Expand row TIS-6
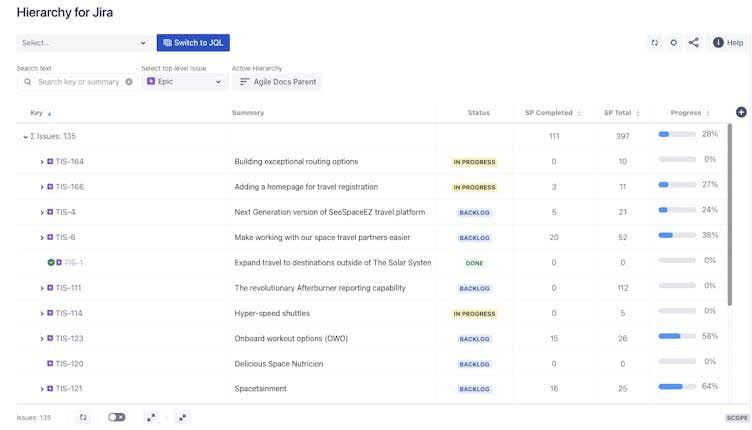The height and width of the screenshot is (430, 752). coord(42,238)
